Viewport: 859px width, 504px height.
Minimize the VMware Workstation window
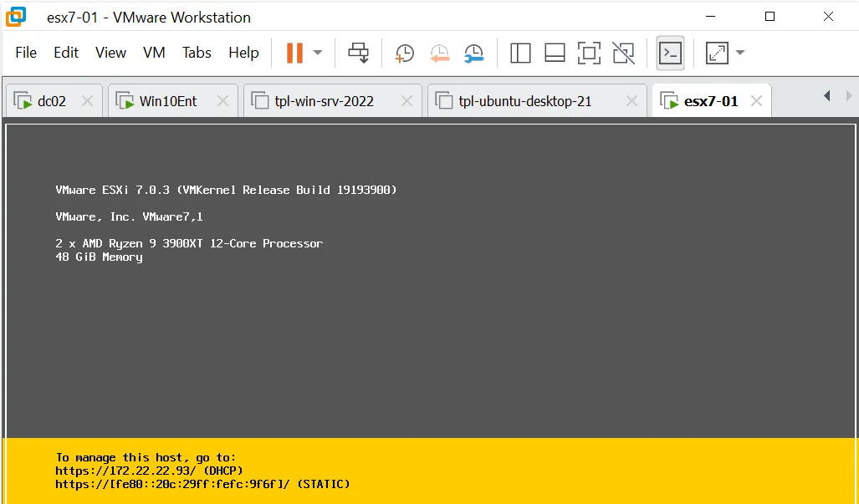711,17
